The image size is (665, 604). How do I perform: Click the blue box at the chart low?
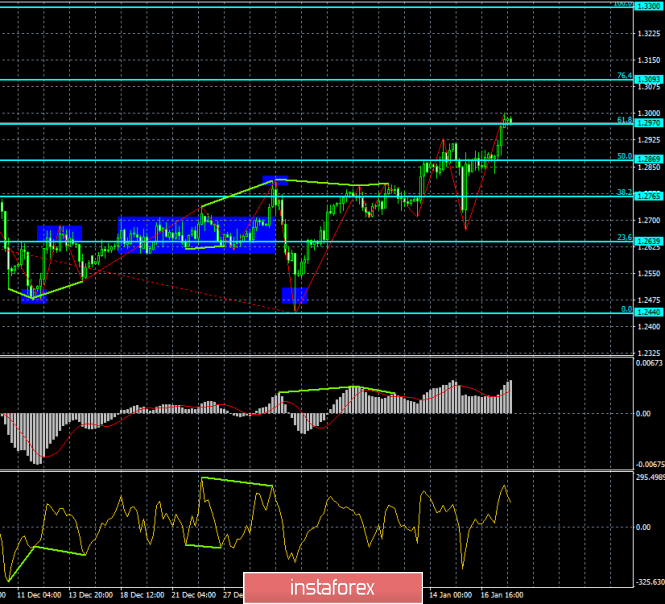tap(294, 295)
